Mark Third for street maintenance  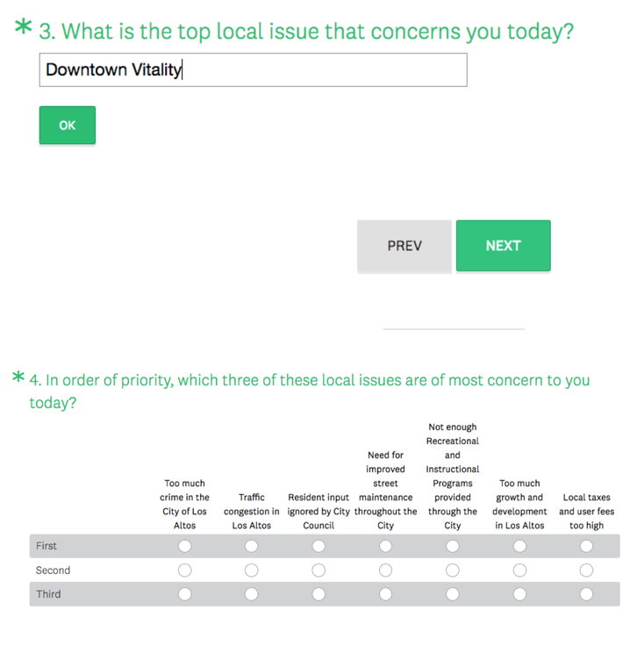[x=385, y=594]
